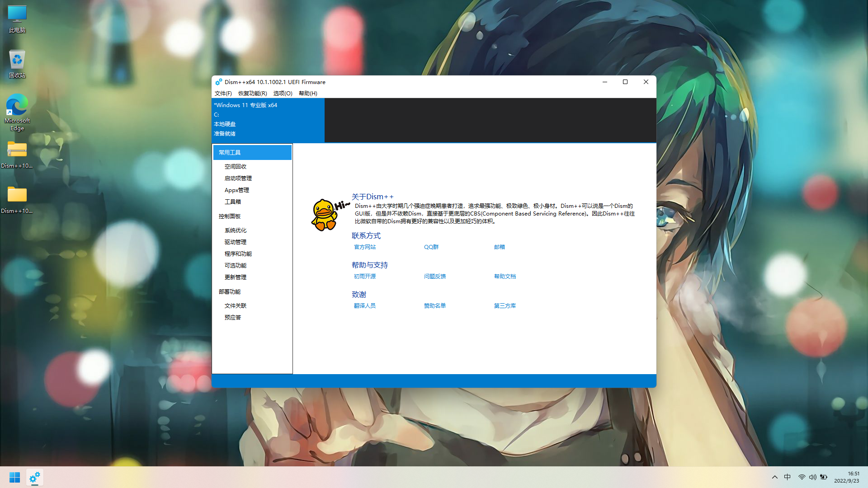Select the Windows 11 专业版 x64 image tile

(268, 120)
